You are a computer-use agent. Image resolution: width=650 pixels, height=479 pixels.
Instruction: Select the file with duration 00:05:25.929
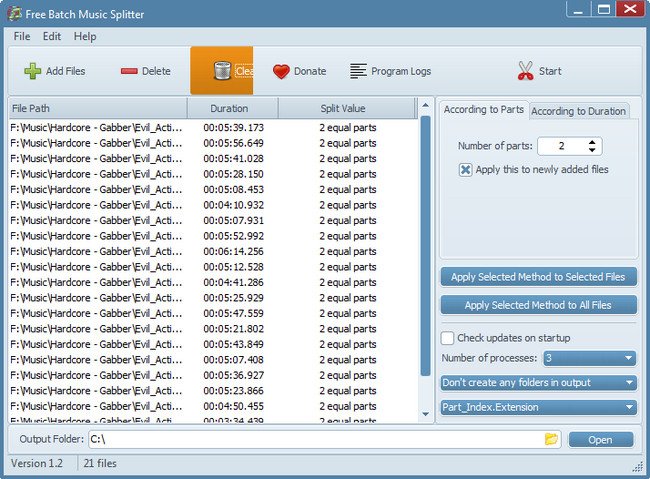coord(213,298)
